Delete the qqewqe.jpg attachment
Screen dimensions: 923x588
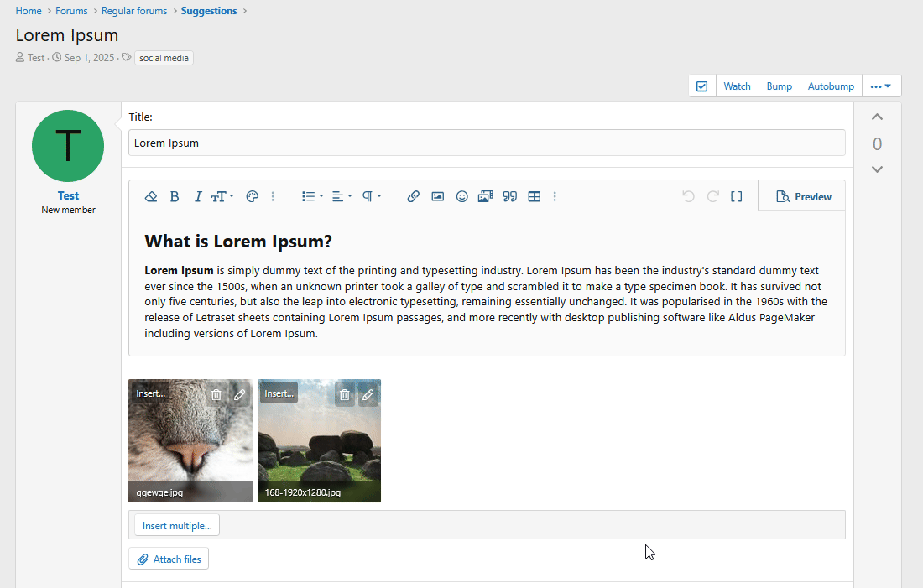(216, 394)
